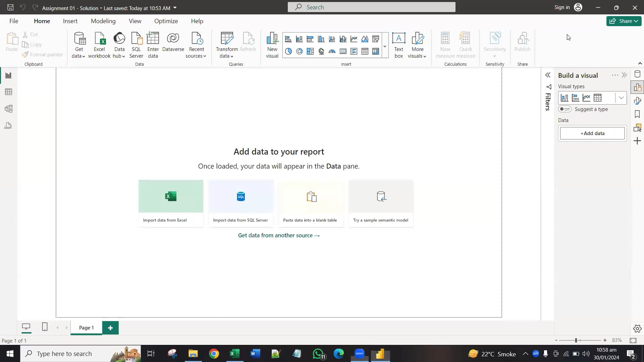Image resolution: width=644 pixels, height=362 pixels.
Task: Open the File menu
Action: 14,21
